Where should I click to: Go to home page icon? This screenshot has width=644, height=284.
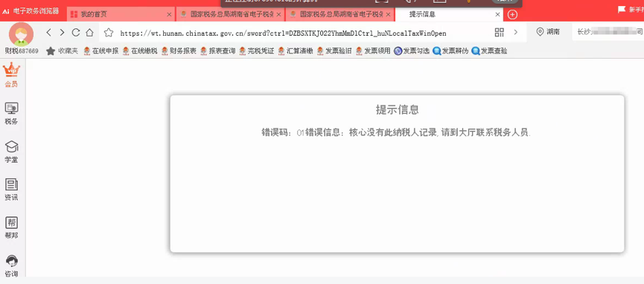(89, 33)
